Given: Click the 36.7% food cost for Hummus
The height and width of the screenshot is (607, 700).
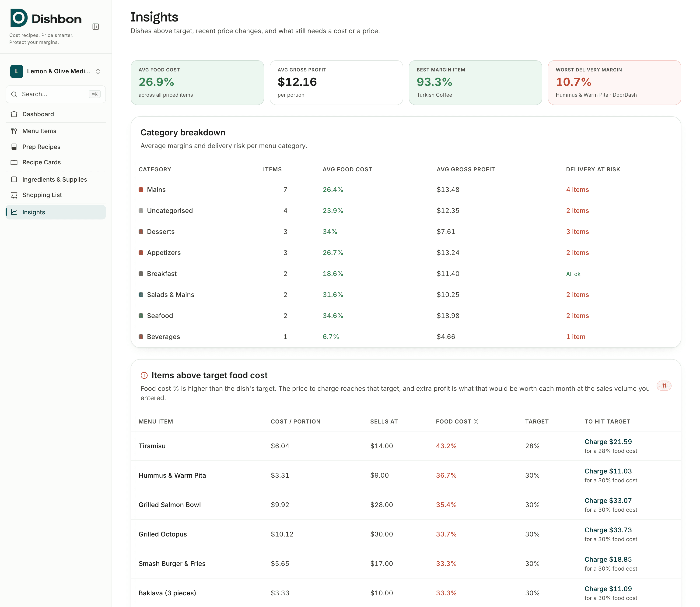Looking at the screenshot, I should (x=446, y=476).
